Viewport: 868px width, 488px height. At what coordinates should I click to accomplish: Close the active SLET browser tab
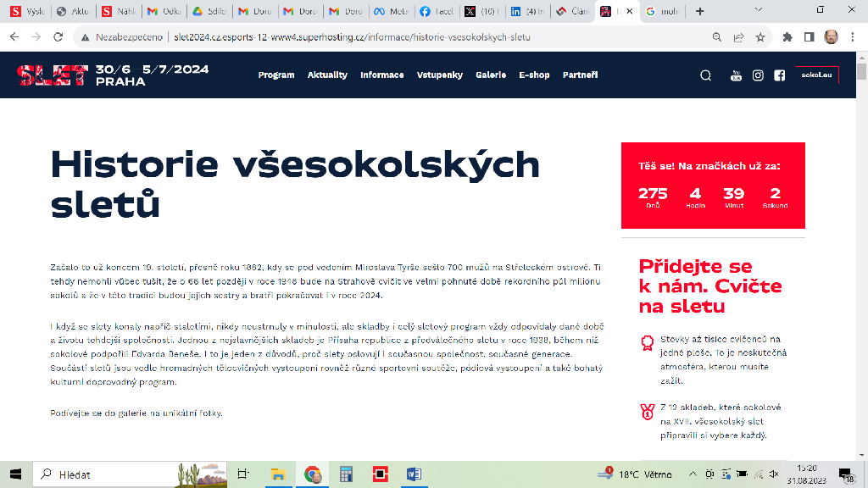click(630, 11)
